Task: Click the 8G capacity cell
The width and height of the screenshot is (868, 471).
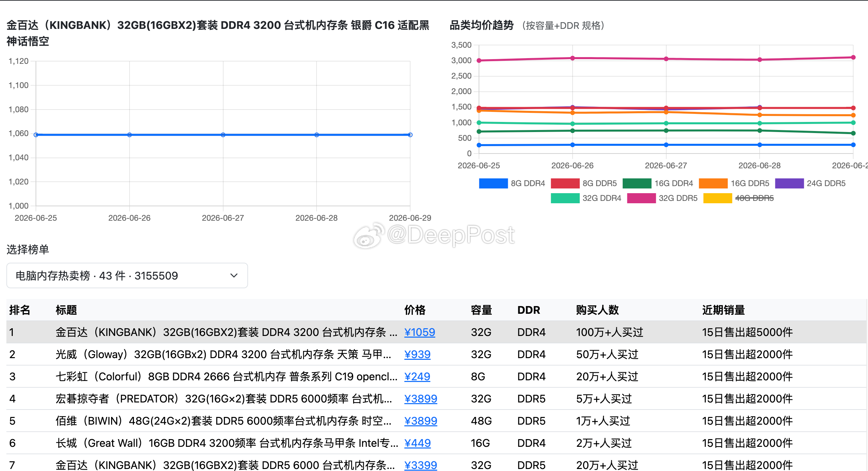Action: click(478, 376)
